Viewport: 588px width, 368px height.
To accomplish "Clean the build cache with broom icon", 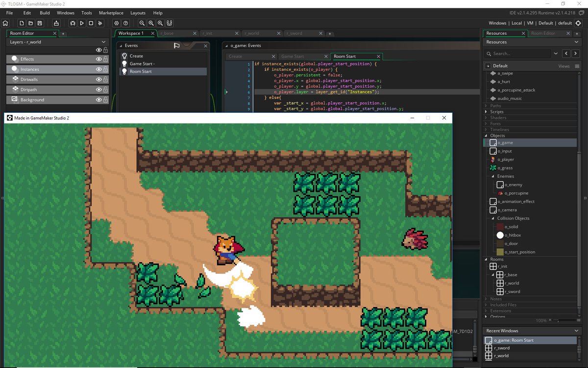I will [x=100, y=23].
